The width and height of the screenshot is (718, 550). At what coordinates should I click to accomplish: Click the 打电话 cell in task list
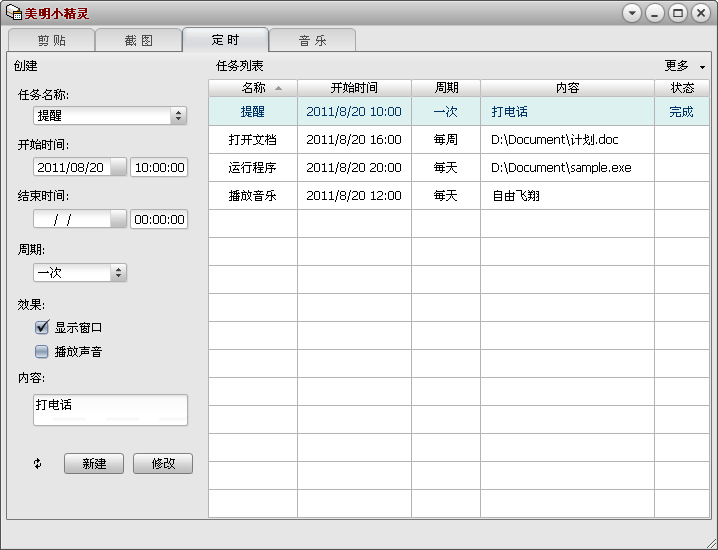click(567, 111)
